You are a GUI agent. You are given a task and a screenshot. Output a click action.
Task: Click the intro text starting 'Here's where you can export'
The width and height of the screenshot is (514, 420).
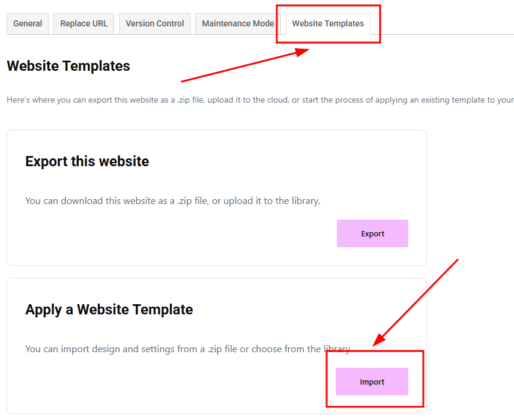260,100
